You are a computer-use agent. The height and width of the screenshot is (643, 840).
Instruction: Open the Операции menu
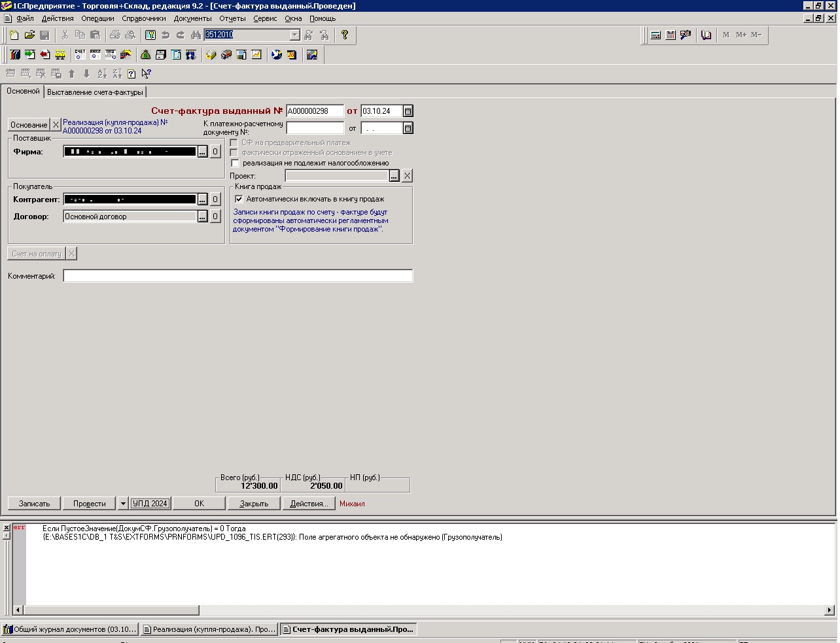(x=97, y=18)
